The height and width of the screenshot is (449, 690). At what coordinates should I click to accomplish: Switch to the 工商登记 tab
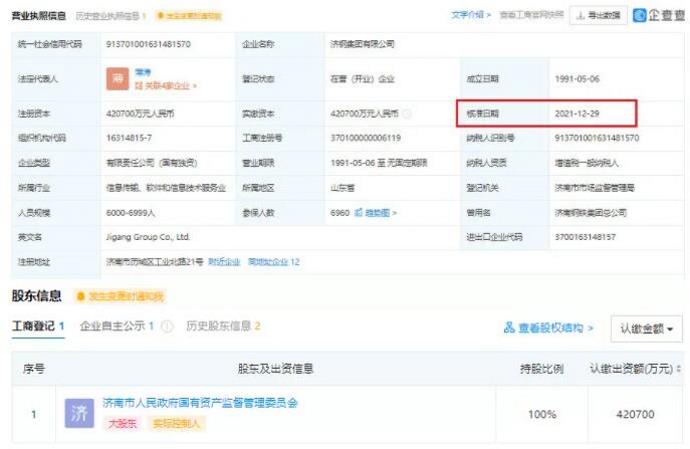[x=38, y=326]
